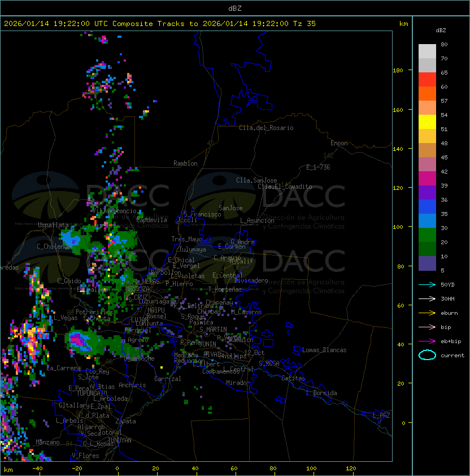Click the pink-purple storm core near Cacheuta

tap(77, 340)
